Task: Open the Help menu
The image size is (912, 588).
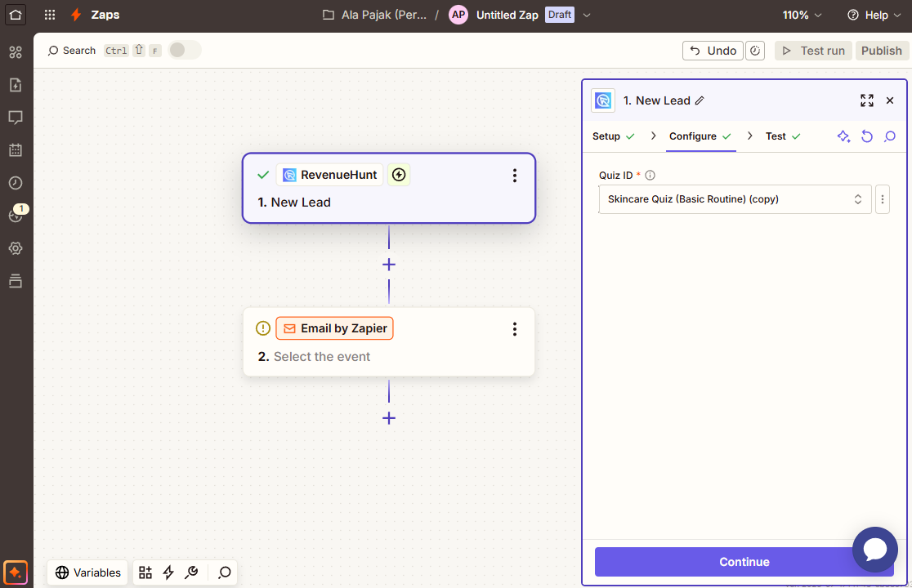Action: tap(874, 15)
